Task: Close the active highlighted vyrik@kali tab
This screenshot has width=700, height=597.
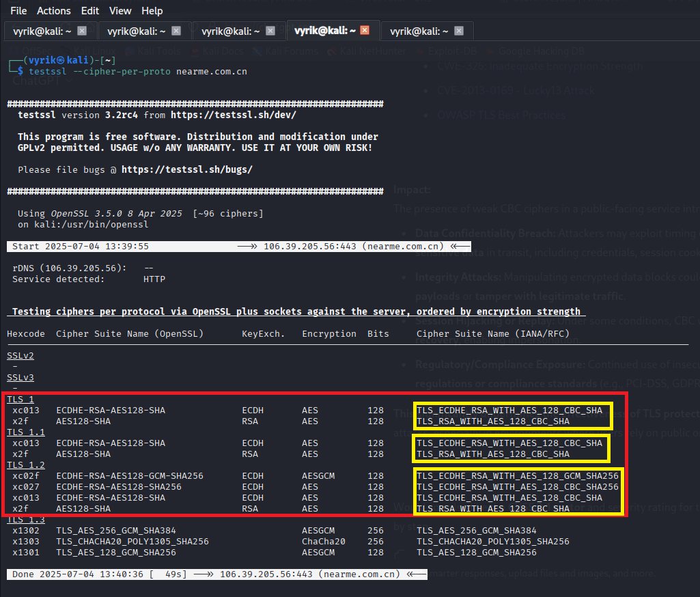Action: 365,31
